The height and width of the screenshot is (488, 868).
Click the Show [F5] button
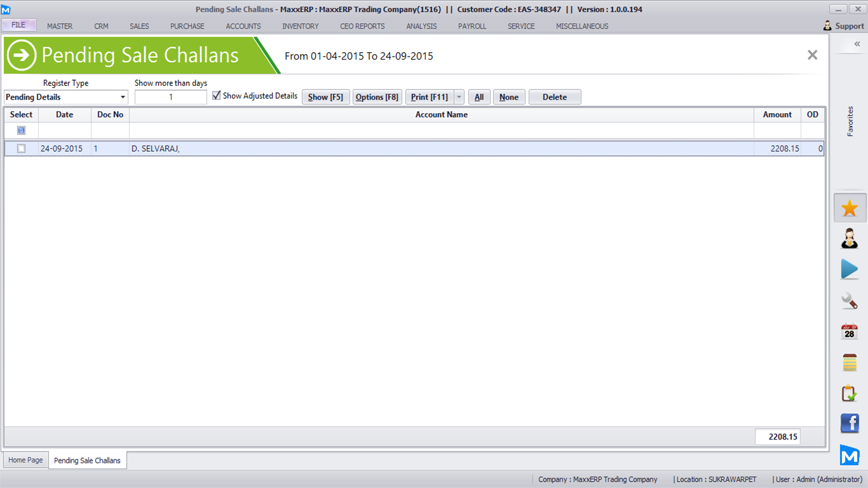[325, 97]
